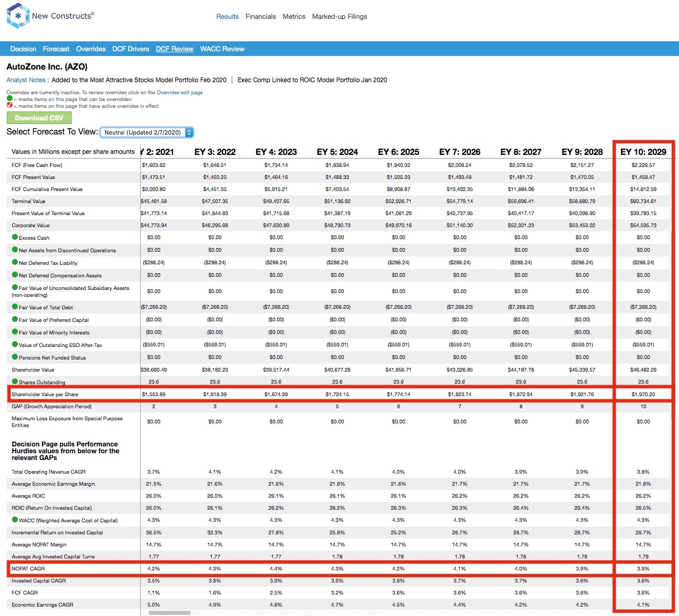Switch to the Decision tab
The width and height of the screenshot is (679, 616).
pyautogui.click(x=24, y=49)
